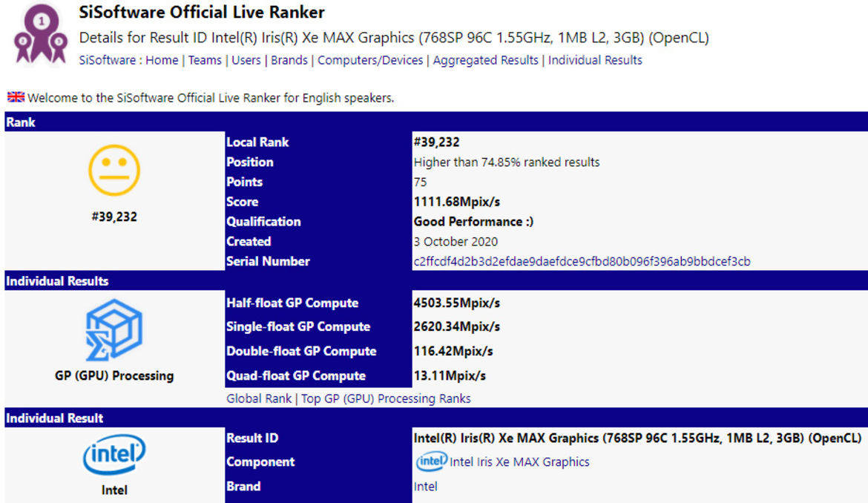Open Computers/Devices link
The image size is (868, 503).
369,60
